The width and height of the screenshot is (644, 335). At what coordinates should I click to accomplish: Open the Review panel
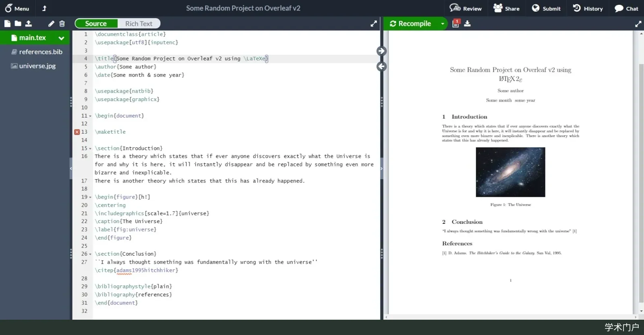(466, 8)
